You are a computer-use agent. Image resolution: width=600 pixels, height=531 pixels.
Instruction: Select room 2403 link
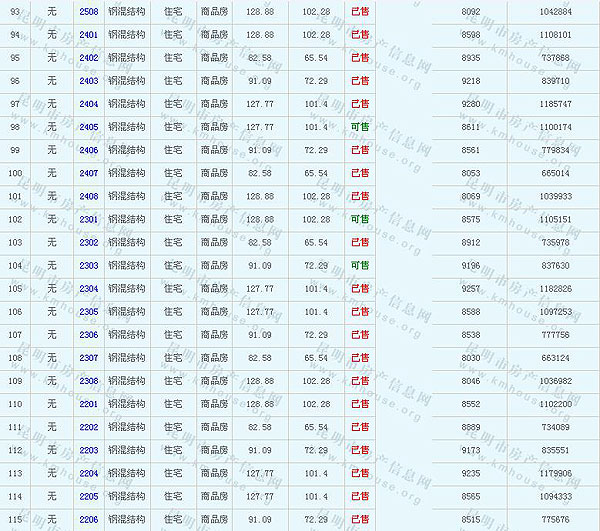coord(89,81)
